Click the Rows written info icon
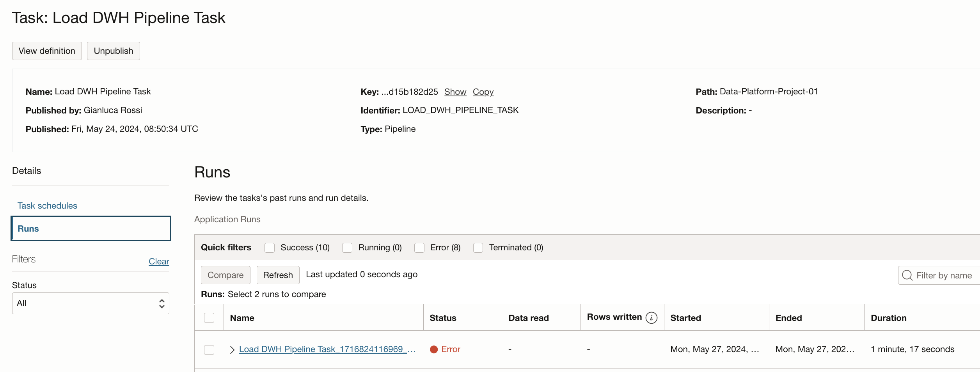980x372 pixels. coord(651,318)
